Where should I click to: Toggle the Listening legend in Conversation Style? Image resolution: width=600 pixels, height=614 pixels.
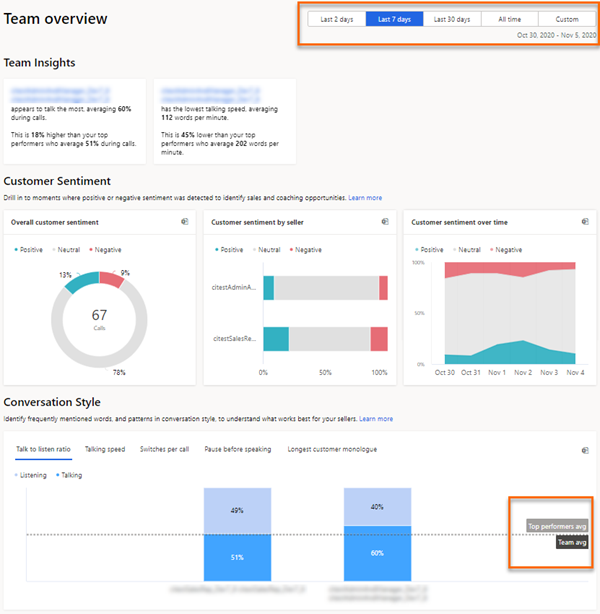point(31,475)
